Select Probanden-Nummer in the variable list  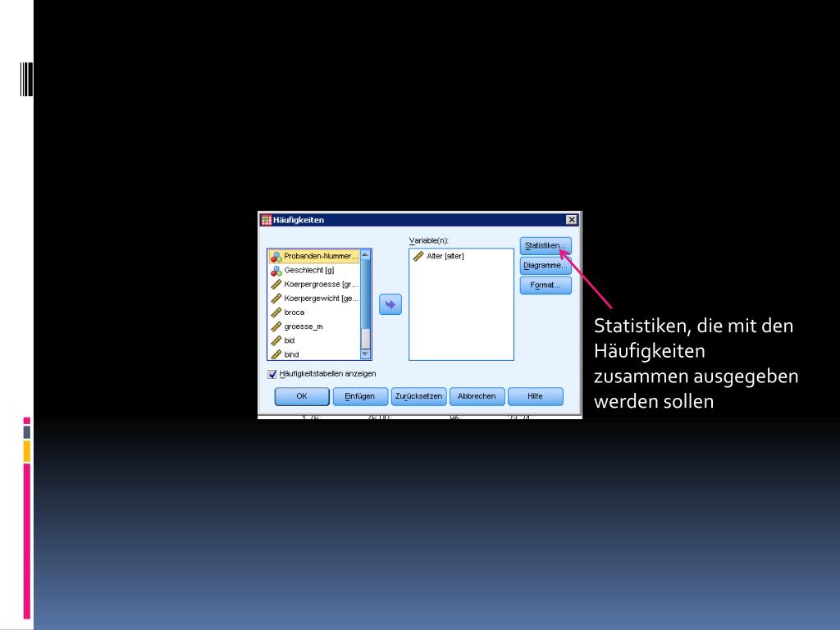click(314, 257)
